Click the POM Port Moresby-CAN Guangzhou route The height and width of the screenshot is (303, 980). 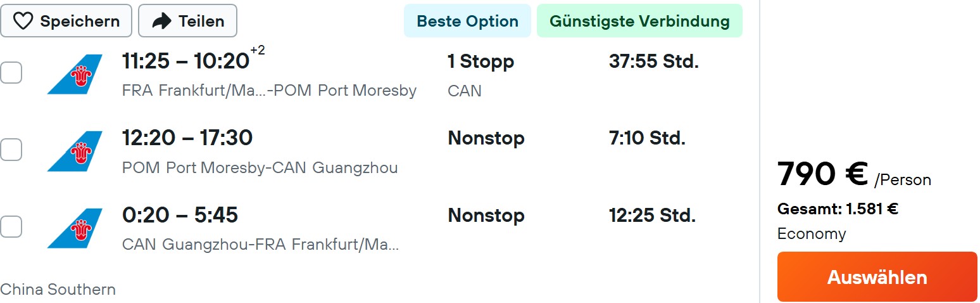(x=260, y=168)
